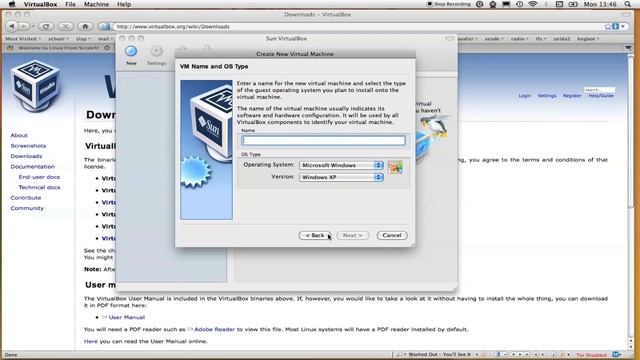Open Contribute link in website sidebar
The width and height of the screenshot is (640, 360).
[x=26, y=198]
